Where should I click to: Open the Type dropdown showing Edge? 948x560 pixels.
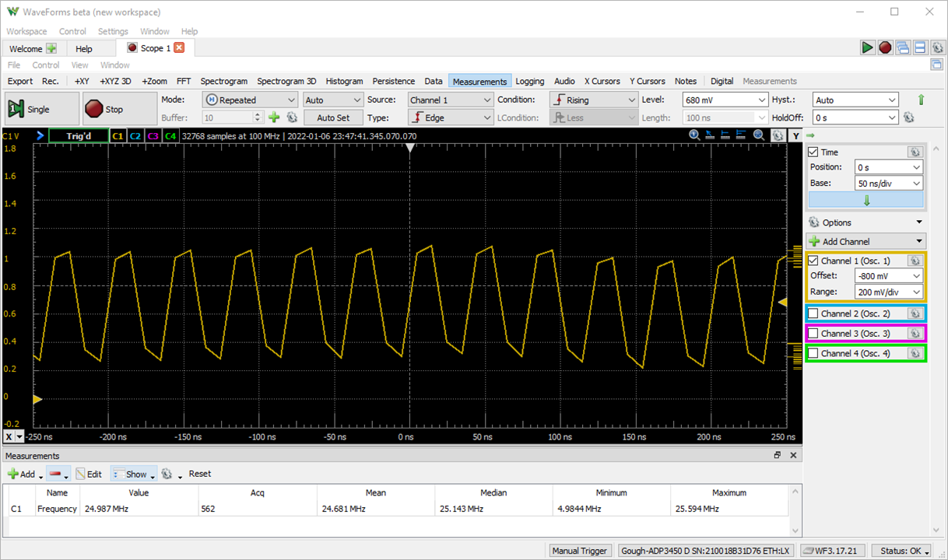(x=451, y=117)
